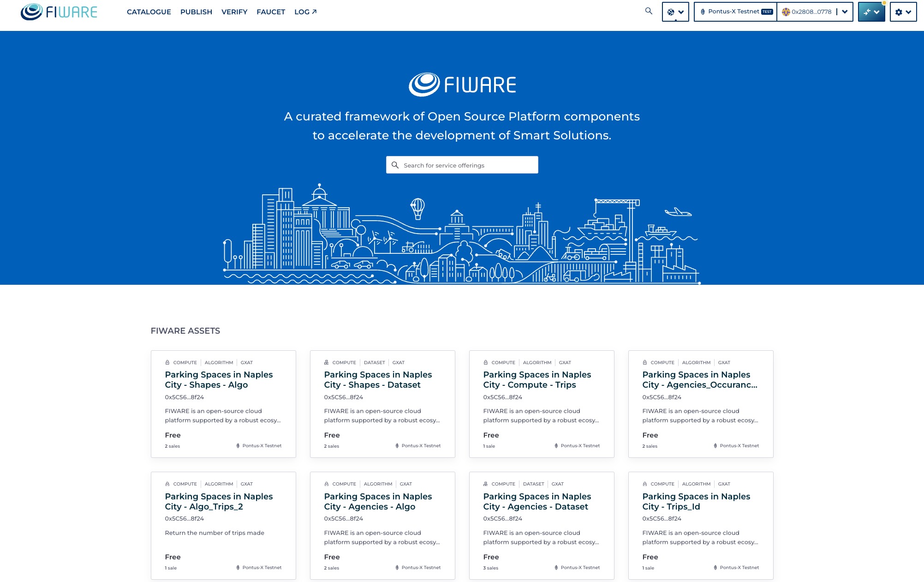Click GXAT tag on Compute - Trips card
Image resolution: width=924 pixels, height=582 pixels.
coord(565,363)
